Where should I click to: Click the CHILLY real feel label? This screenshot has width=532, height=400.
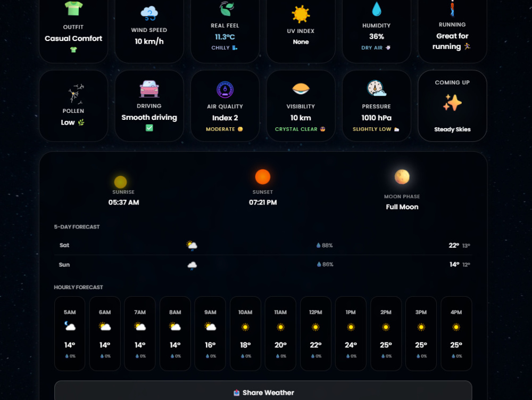[221, 47]
